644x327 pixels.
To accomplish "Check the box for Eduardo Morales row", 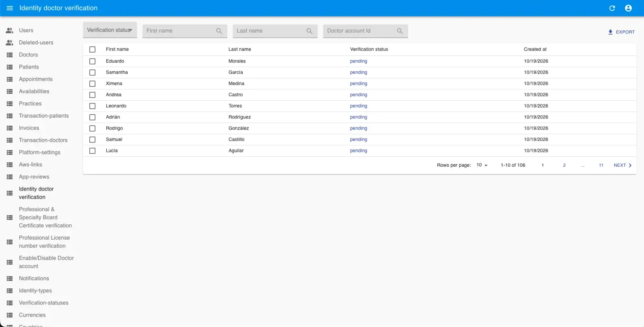I will [x=93, y=61].
